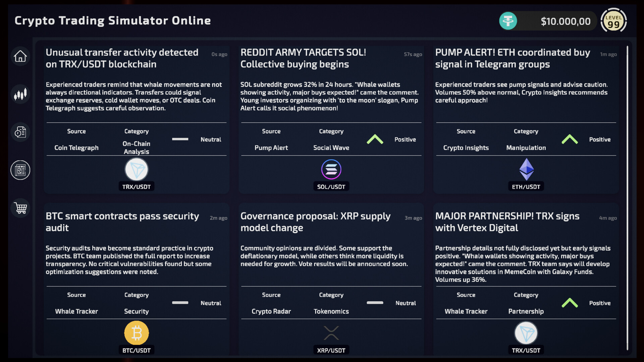Click the $10.000,00 balance display
Screen dimensions: 644x362
point(565,21)
